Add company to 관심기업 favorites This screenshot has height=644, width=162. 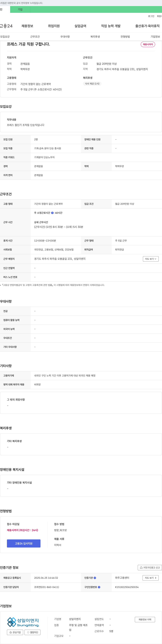(15, 632)
